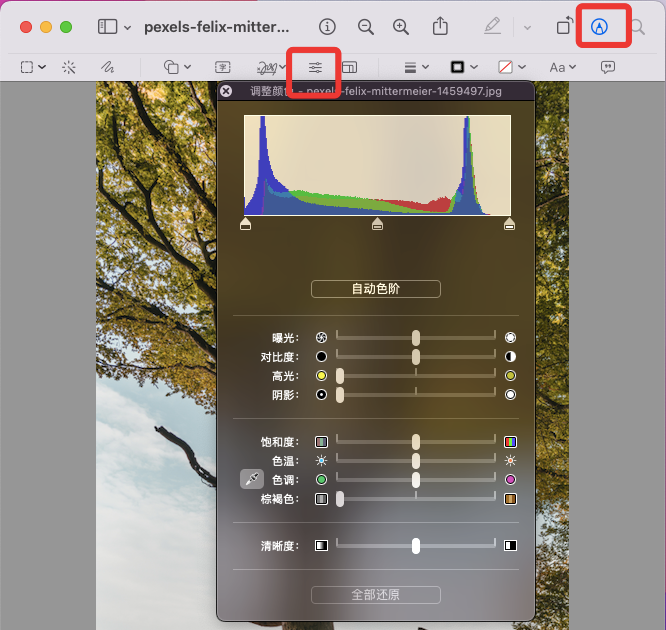Open the border color dropdown
The image size is (666, 630).
(463, 67)
